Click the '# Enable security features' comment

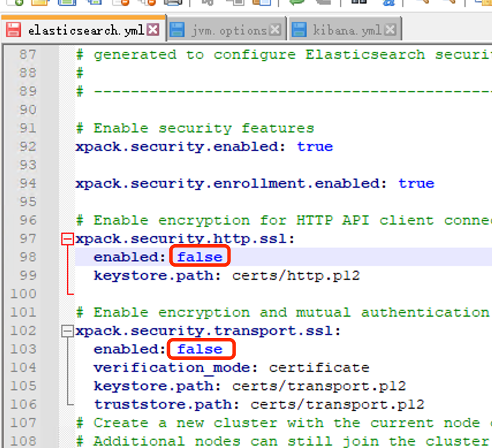pyautogui.click(x=195, y=128)
